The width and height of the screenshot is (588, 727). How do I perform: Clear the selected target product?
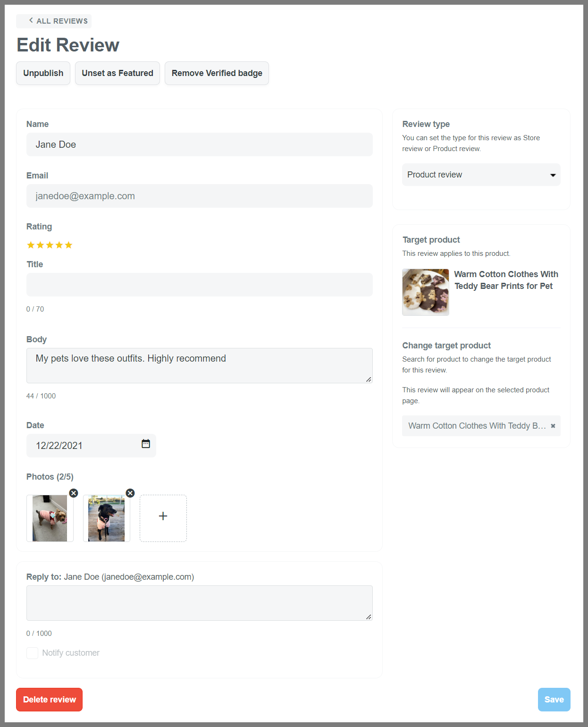coord(553,426)
